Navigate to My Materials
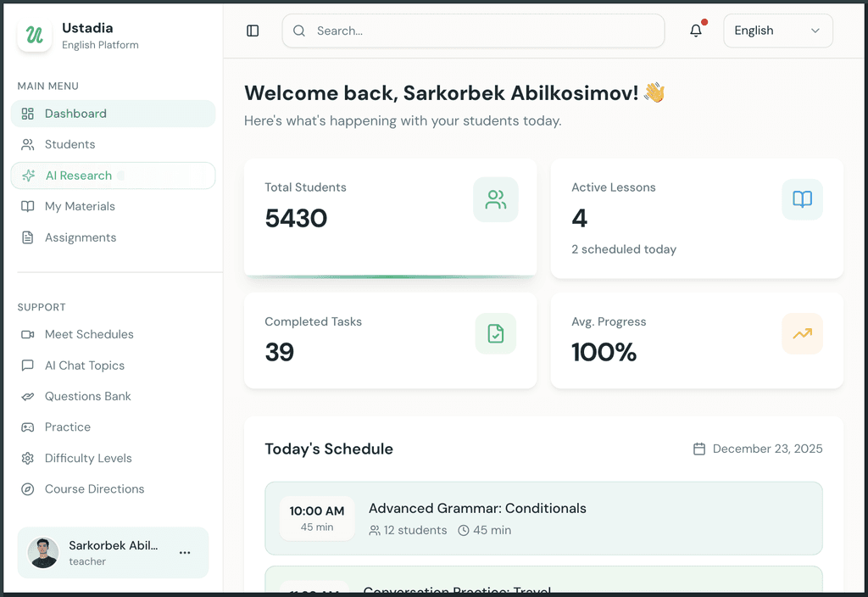This screenshot has height=597, width=868. click(113, 207)
